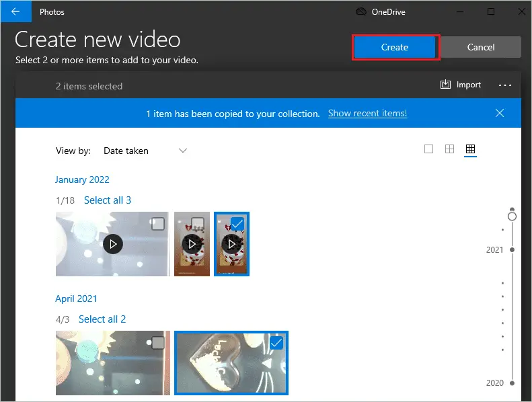Jump to 2021 on the timeline scrubber
This screenshot has width=532, height=402.
click(512, 249)
